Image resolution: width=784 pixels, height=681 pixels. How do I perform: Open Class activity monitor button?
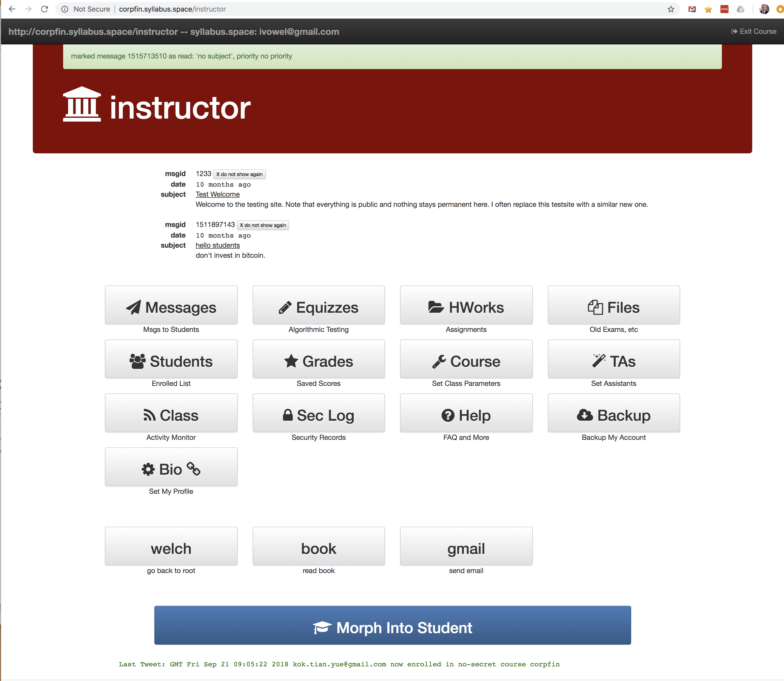point(171,413)
